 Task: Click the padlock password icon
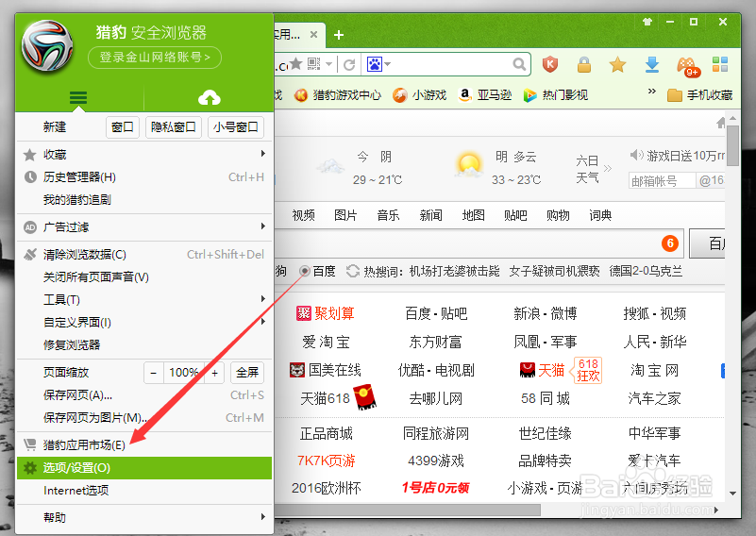pos(584,64)
